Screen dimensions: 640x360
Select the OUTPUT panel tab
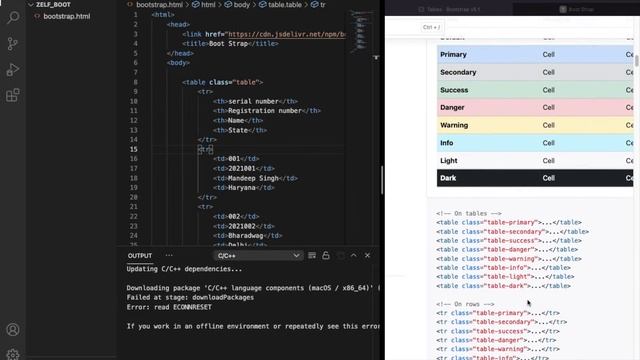tap(140, 256)
